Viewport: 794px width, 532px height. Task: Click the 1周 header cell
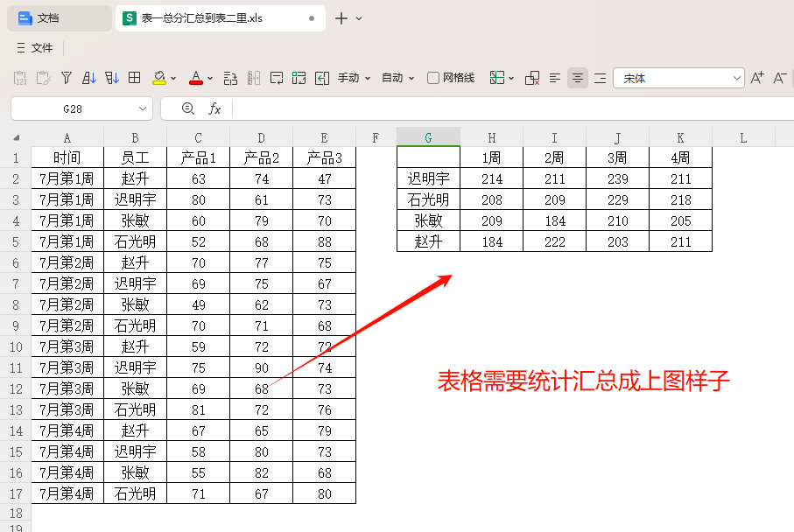492,157
